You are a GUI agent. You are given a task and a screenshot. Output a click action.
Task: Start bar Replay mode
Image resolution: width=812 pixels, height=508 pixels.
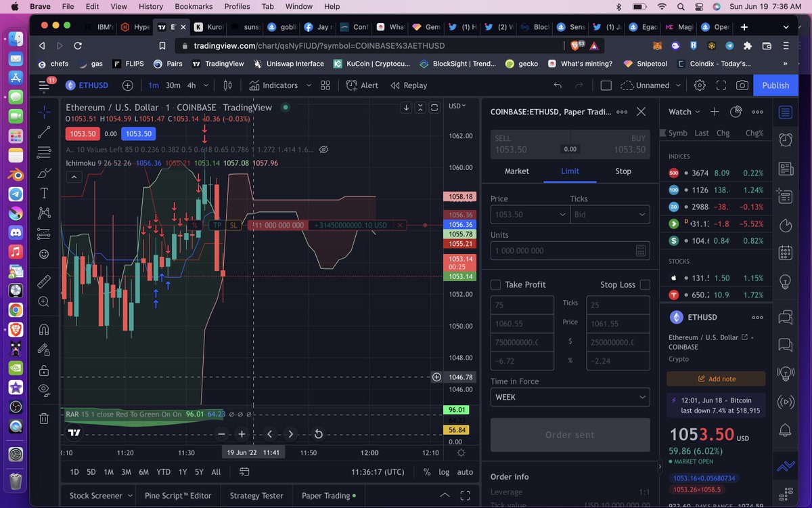point(409,85)
